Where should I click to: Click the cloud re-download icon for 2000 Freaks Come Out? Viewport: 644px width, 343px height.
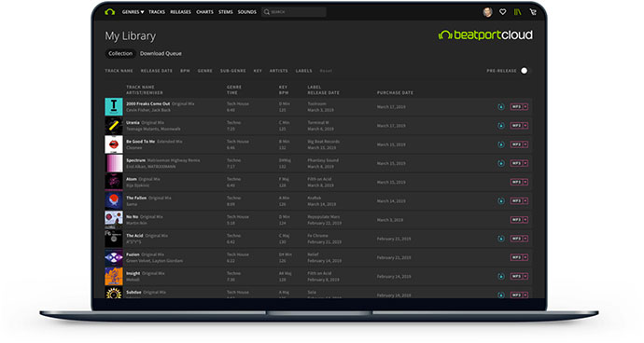click(501, 106)
